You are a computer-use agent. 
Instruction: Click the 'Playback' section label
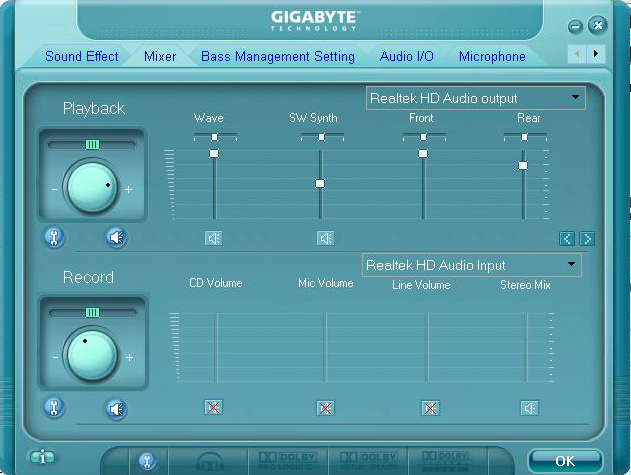[94, 109]
